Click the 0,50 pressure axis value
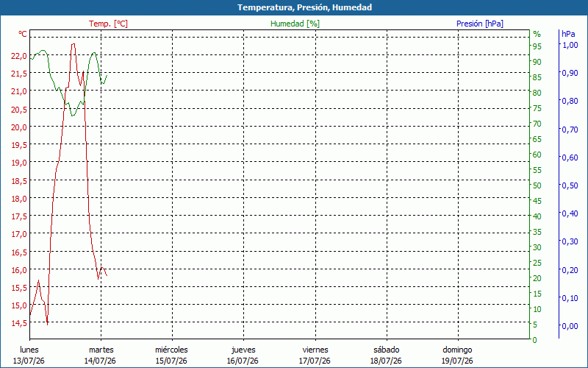The image size is (588, 368). [x=570, y=185]
